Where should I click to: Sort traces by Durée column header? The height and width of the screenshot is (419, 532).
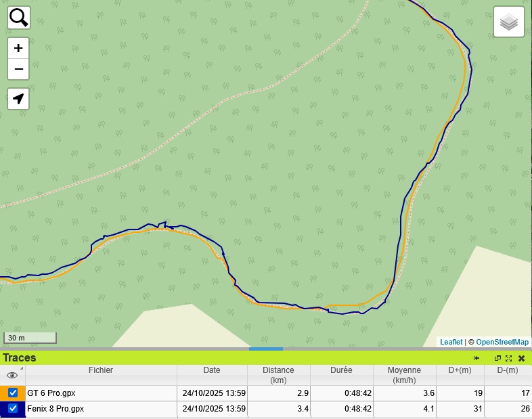pyautogui.click(x=341, y=370)
